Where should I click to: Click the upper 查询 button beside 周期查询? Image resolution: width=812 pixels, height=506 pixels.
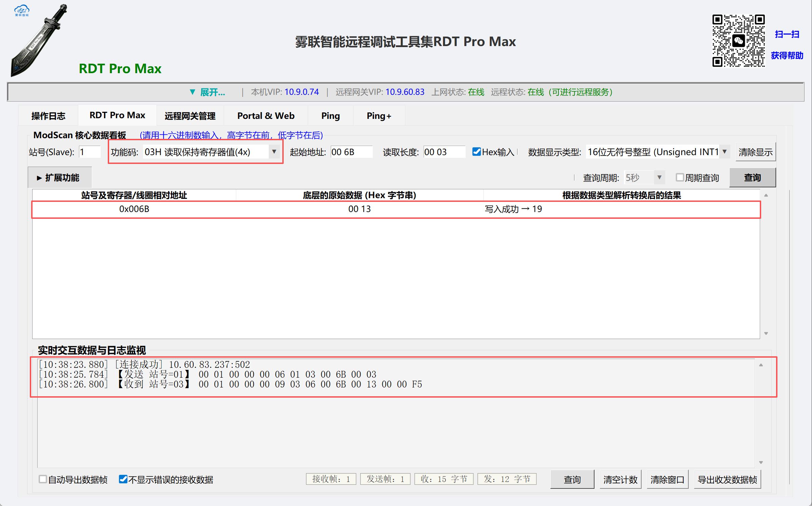coord(752,177)
